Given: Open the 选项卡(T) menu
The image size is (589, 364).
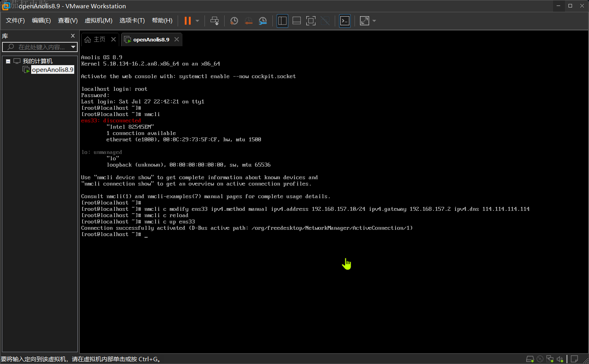Looking at the screenshot, I should (x=132, y=21).
